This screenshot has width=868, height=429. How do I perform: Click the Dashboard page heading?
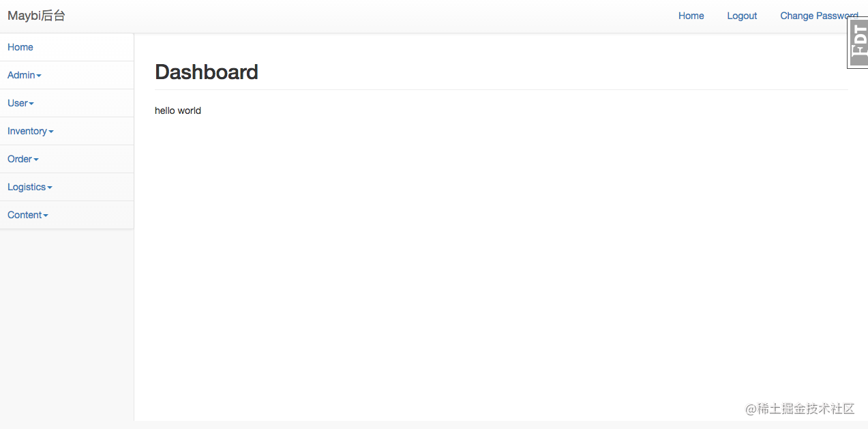tap(207, 72)
